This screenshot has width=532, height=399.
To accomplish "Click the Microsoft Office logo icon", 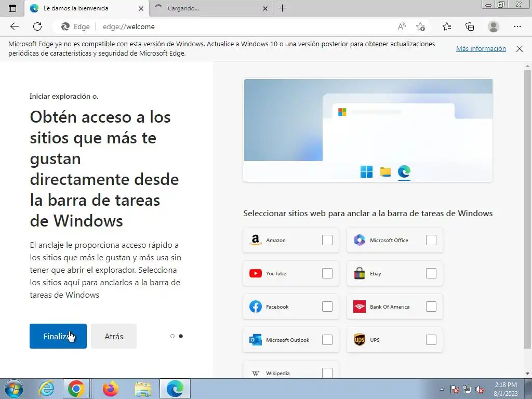I will coord(360,240).
